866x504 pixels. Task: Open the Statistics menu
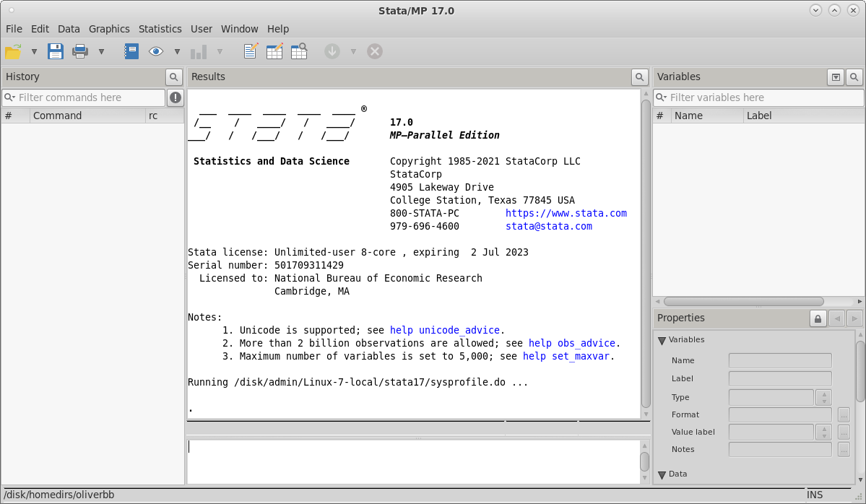coord(160,29)
